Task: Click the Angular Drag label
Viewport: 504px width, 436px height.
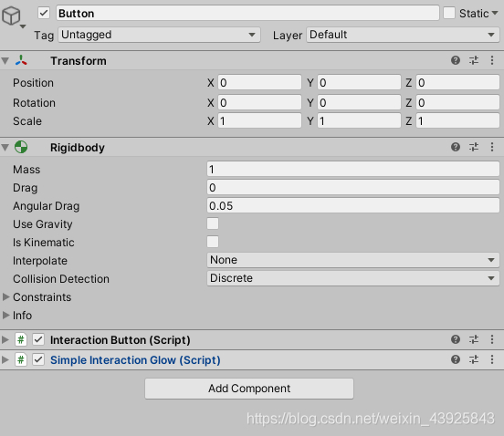Action: 46,206
